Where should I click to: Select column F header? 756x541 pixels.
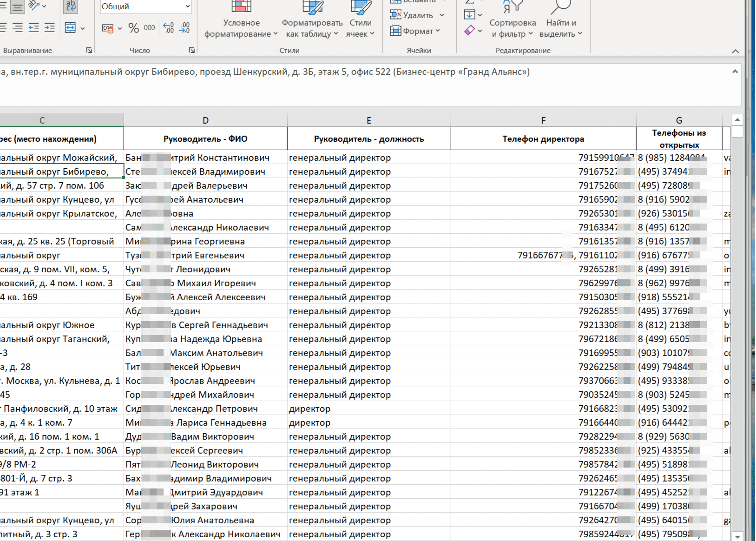pos(544,120)
